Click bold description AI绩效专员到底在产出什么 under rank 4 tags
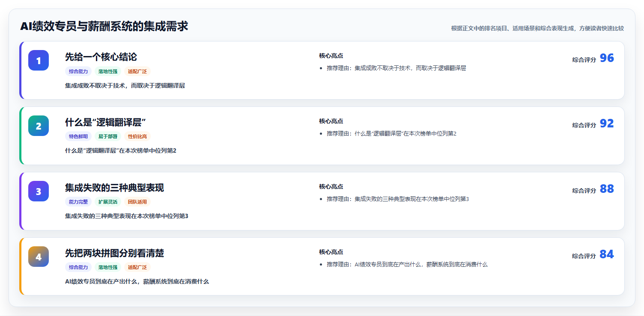The image size is (644, 316). pos(137,282)
